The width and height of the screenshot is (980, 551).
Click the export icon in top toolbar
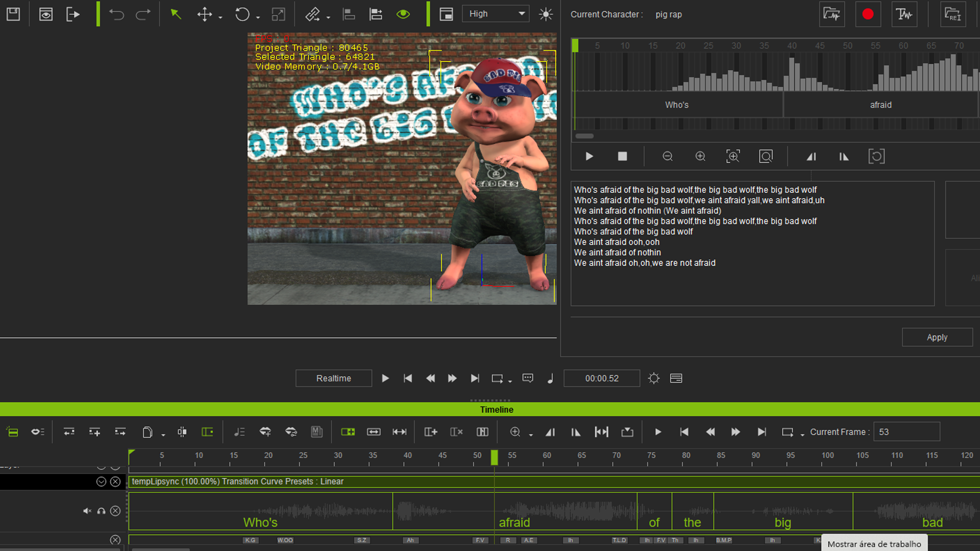73,14
